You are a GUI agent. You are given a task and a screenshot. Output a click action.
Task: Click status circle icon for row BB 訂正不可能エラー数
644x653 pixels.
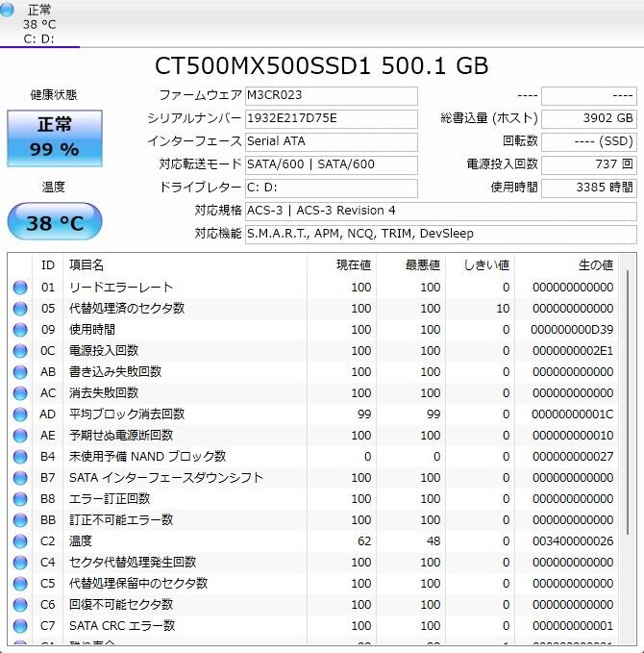20,520
